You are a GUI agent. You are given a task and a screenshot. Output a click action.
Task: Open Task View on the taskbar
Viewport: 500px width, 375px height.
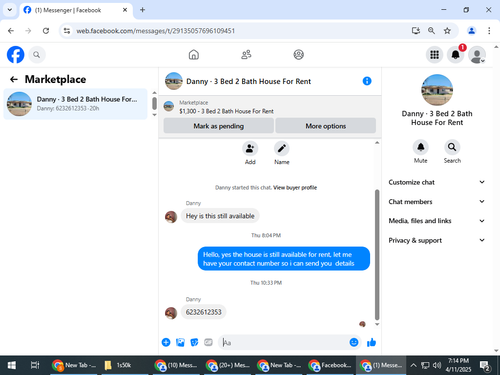[x=35, y=365]
